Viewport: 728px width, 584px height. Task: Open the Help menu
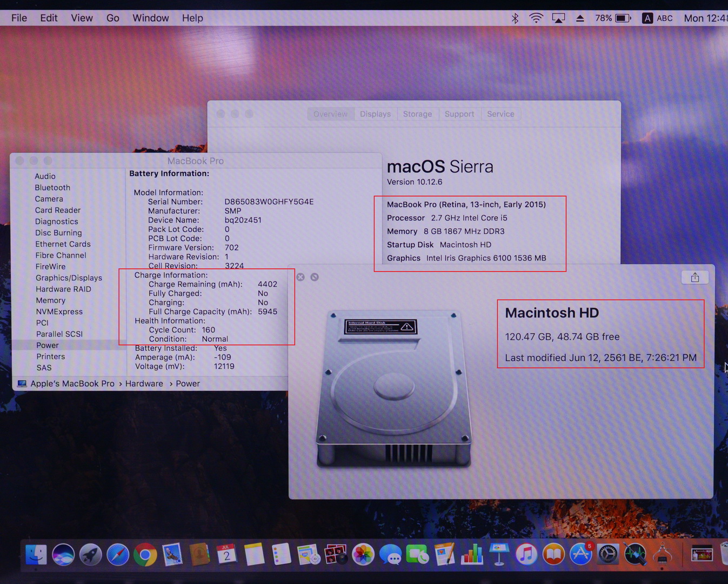tap(192, 18)
